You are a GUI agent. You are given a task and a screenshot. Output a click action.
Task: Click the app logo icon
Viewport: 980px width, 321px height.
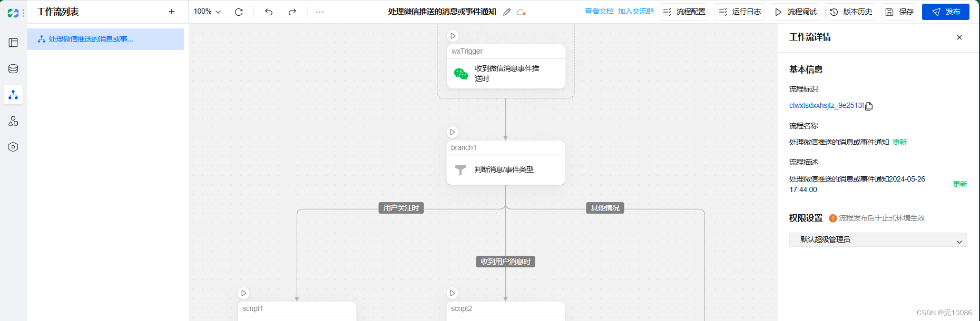coord(13,13)
